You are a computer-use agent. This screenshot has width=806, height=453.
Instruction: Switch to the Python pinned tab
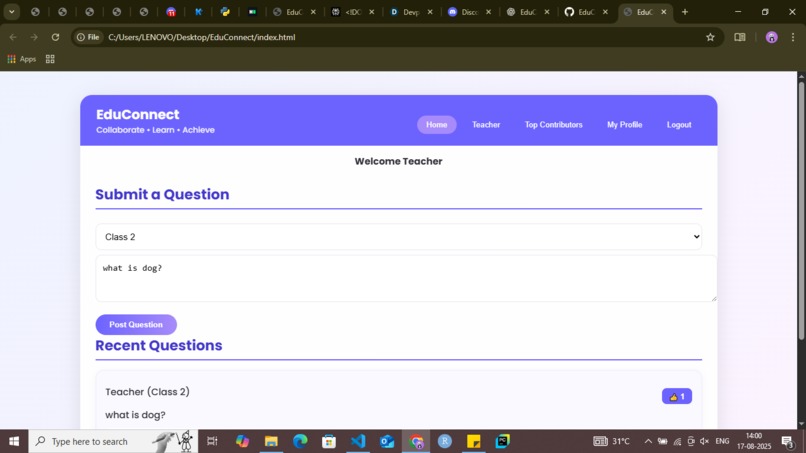point(225,12)
